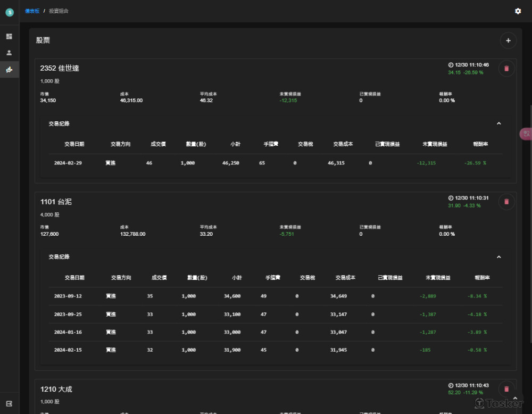Screen dimensions: 532x414
Task: Delete the 2352 佳世達 stock entry
Action: [506, 68]
